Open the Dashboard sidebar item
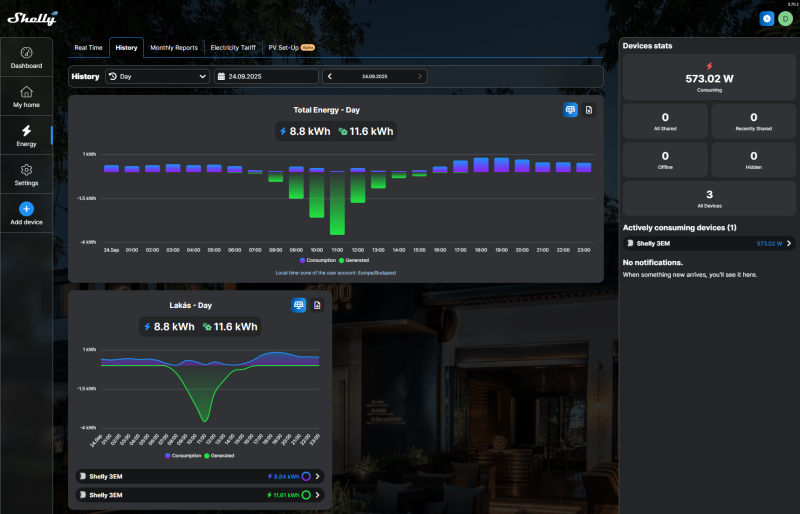 (x=27, y=58)
